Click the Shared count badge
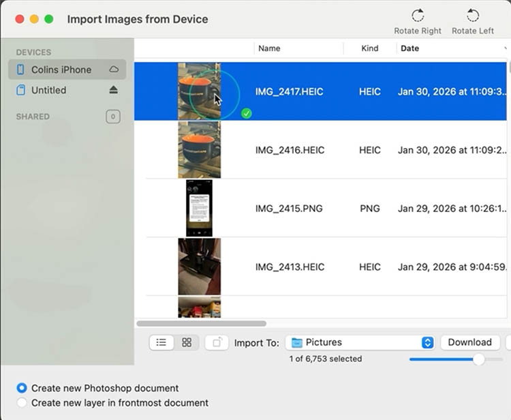 (113, 117)
